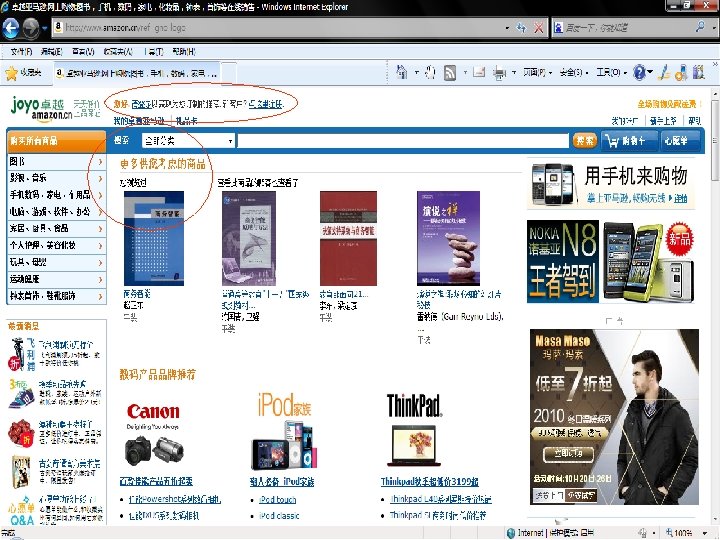Click the RSS feeds icon
This screenshot has width=720, height=540.
tap(450, 73)
